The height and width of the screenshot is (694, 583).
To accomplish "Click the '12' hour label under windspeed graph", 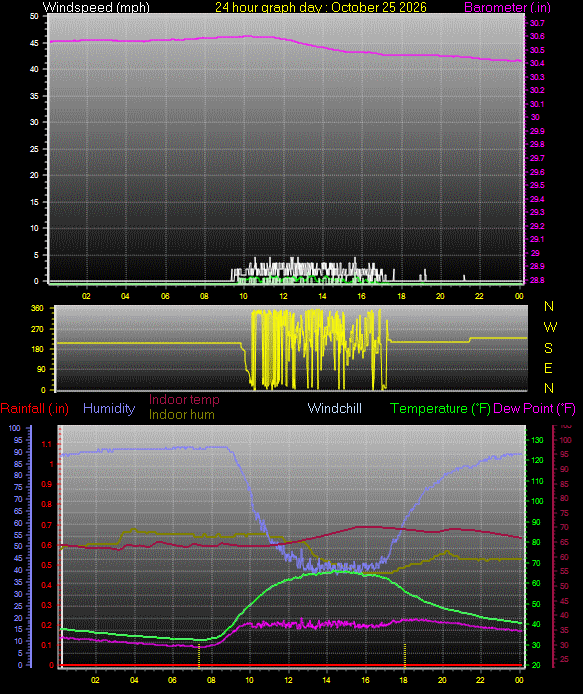I will [x=283, y=296].
